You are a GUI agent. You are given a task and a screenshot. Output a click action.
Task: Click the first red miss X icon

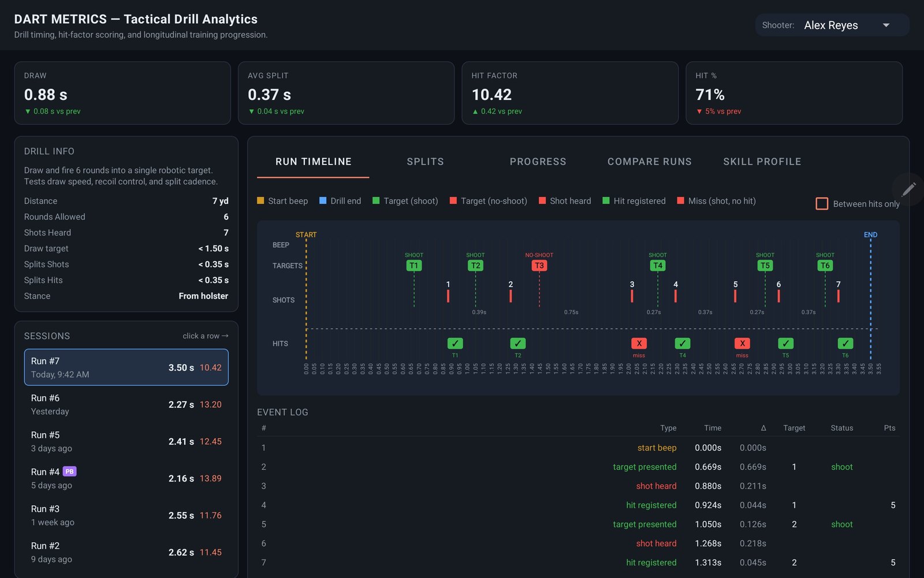tap(639, 343)
